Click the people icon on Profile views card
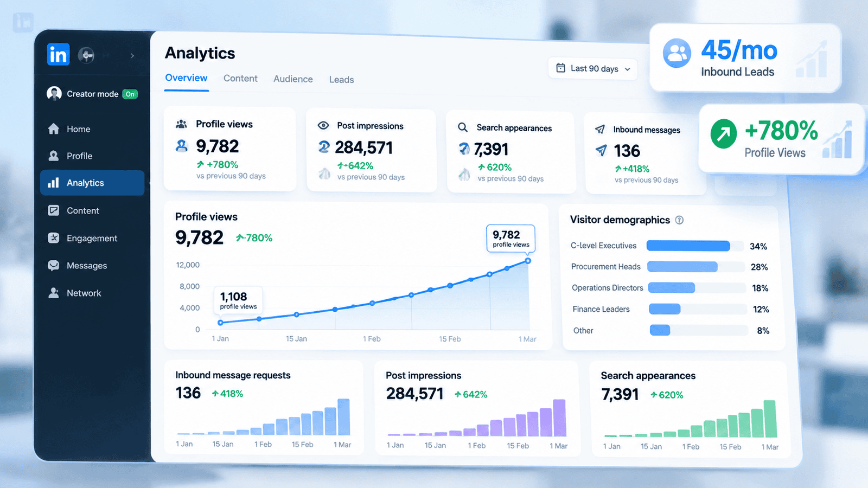 [x=181, y=124]
